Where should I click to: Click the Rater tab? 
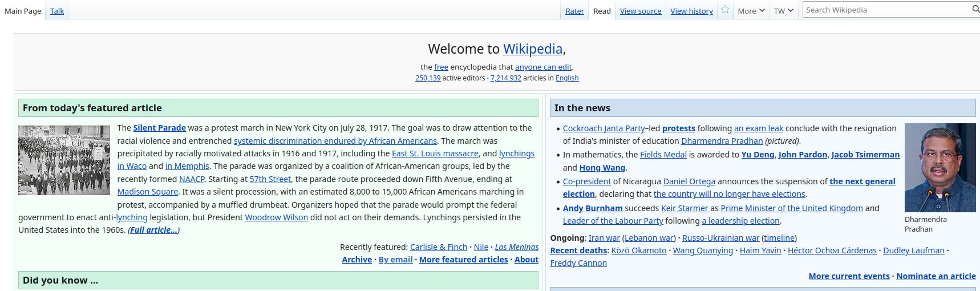[574, 11]
